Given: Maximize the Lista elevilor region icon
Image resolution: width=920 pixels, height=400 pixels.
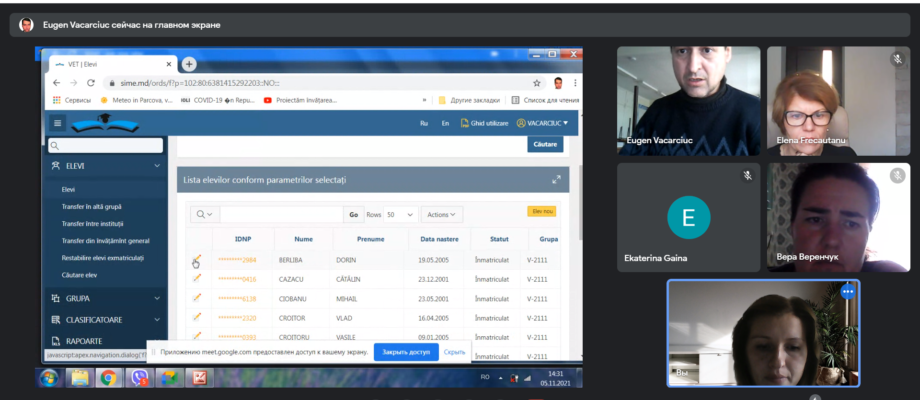Looking at the screenshot, I should pyautogui.click(x=556, y=180).
